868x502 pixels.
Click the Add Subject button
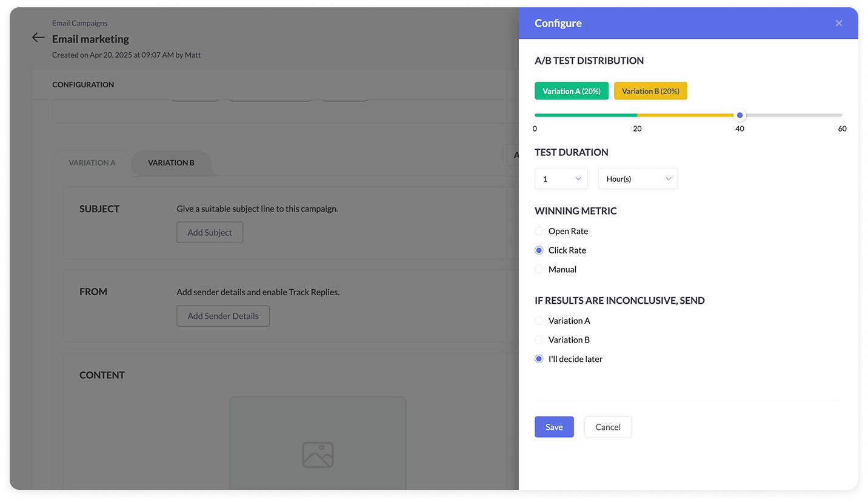coord(210,232)
